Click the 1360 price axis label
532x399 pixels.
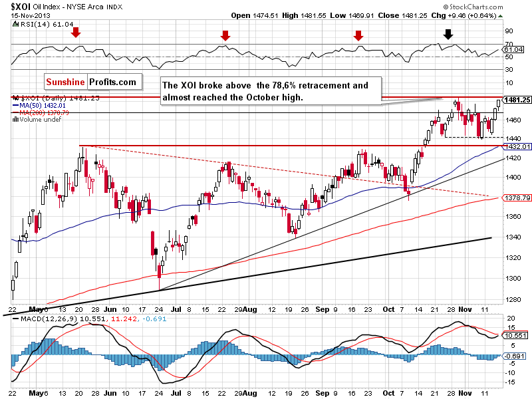pyautogui.click(x=512, y=217)
